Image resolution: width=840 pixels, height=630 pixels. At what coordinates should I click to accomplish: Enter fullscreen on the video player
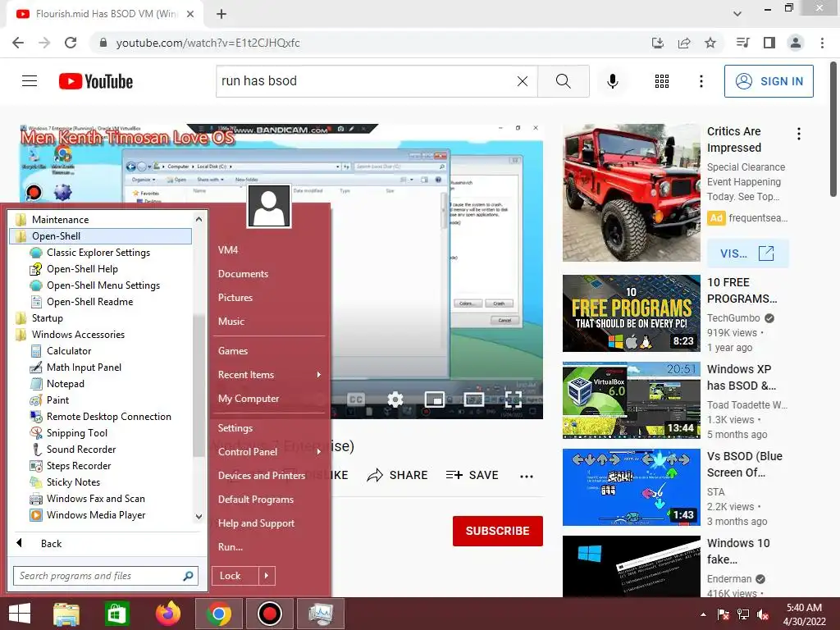click(x=513, y=399)
